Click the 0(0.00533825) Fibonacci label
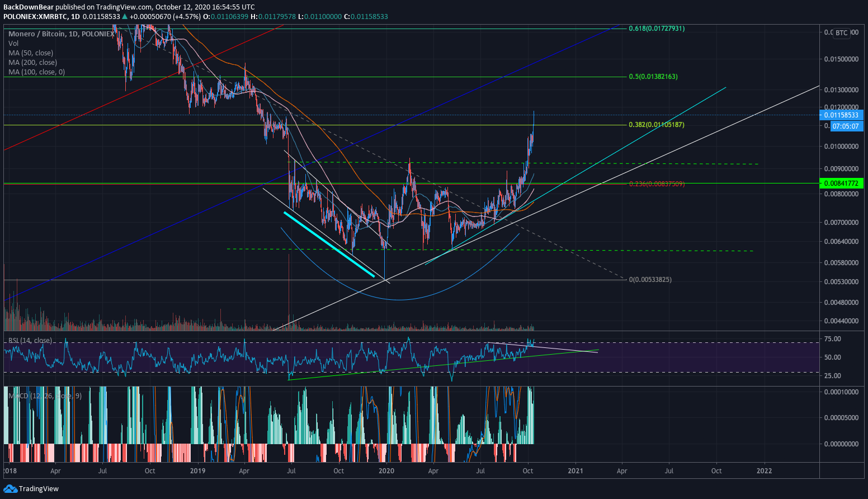Viewport: 868px width, 499px height. [x=650, y=280]
